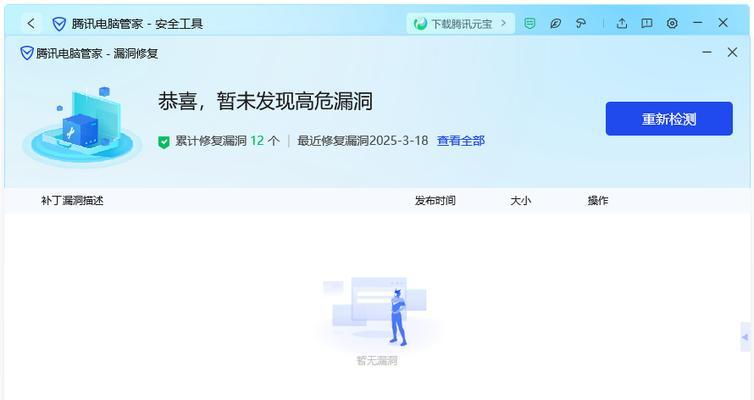This screenshot has height=400, width=754.
Task: Expand the side panel arrow on right edge
Action: tap(745, 337)
